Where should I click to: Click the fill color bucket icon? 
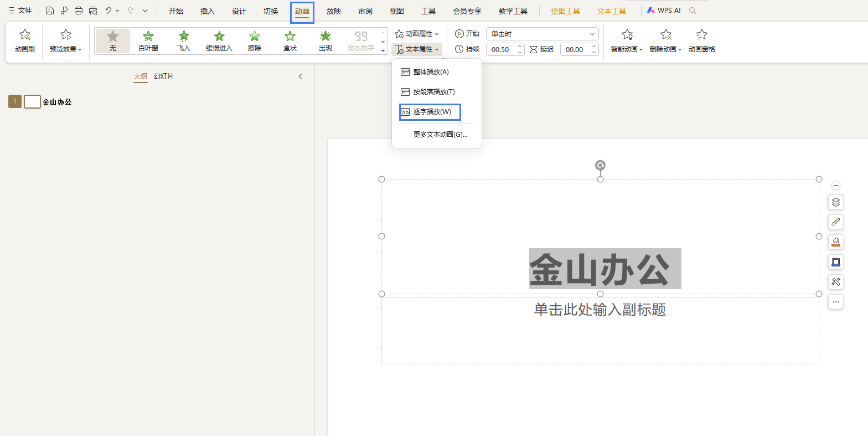point(836,242)
